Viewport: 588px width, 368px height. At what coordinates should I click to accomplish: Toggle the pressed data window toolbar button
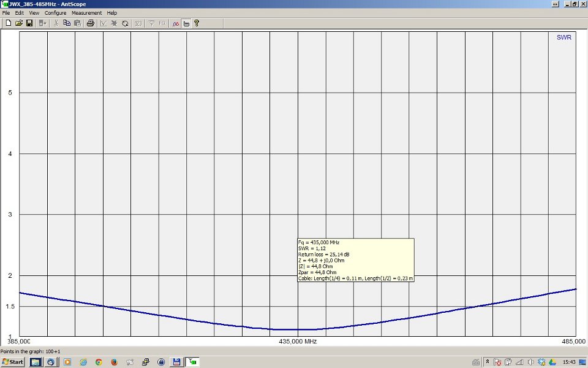click(x=186, y=23)
